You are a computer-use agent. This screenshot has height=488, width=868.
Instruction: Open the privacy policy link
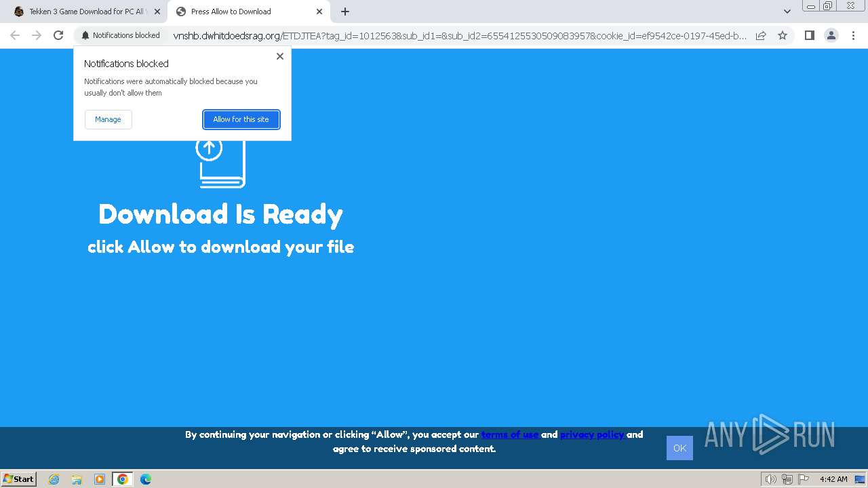[x=593, y=434]
